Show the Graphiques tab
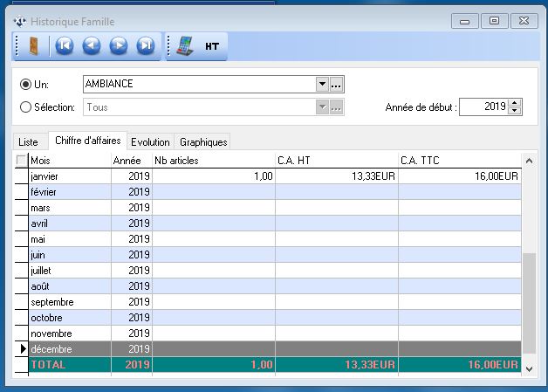 pyautogui.click(x=203, y=141)
